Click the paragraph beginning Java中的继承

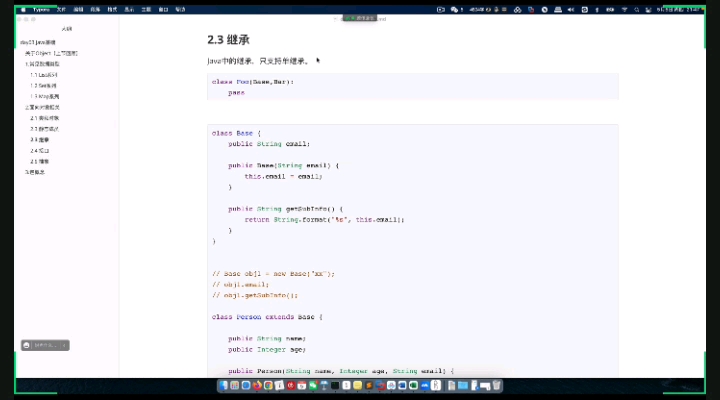click(x=258, y=61)
